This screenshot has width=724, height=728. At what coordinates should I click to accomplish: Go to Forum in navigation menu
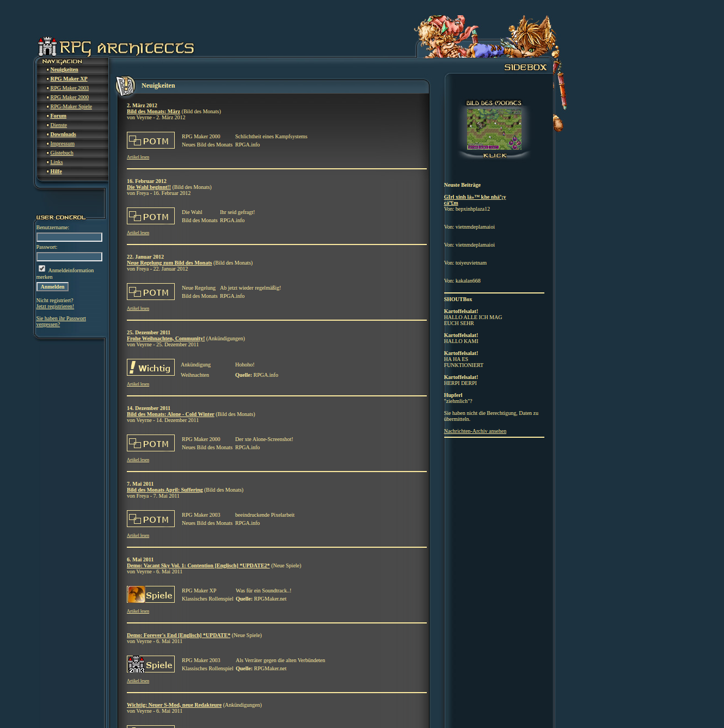pos(58,116)
